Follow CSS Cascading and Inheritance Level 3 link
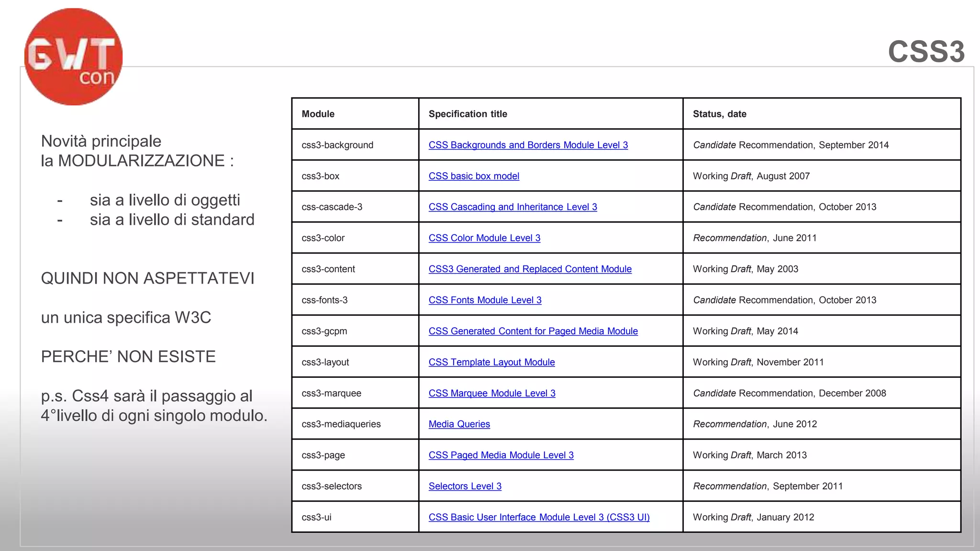Screen dimensions: 980x551 click(512, 207)
